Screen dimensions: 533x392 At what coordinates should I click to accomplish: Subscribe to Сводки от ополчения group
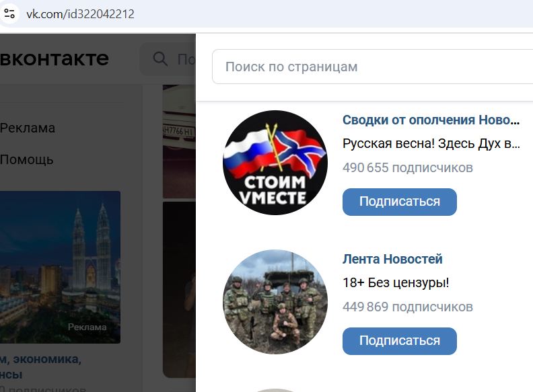point(399,202)
